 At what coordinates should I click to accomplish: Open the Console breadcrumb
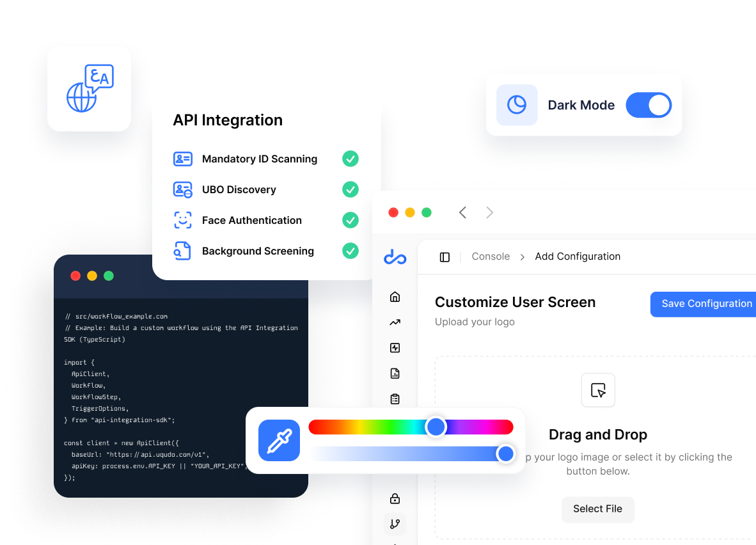click(x=491, y=257)
